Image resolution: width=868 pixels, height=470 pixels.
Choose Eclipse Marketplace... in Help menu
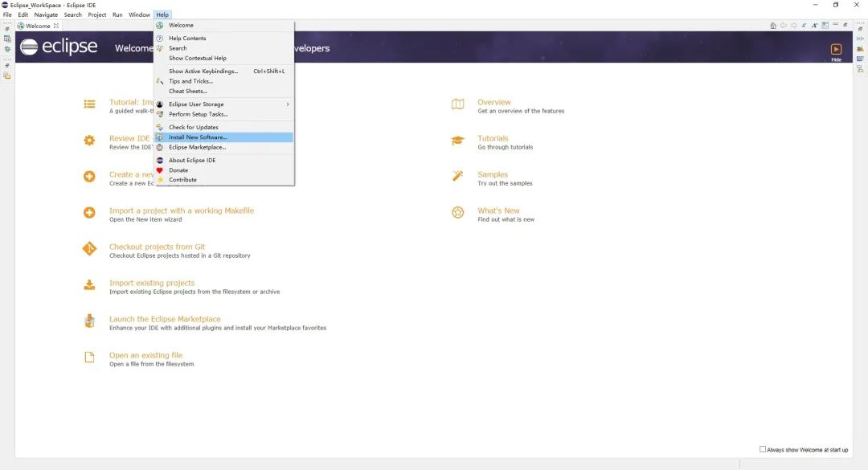[x=224, y=147]
